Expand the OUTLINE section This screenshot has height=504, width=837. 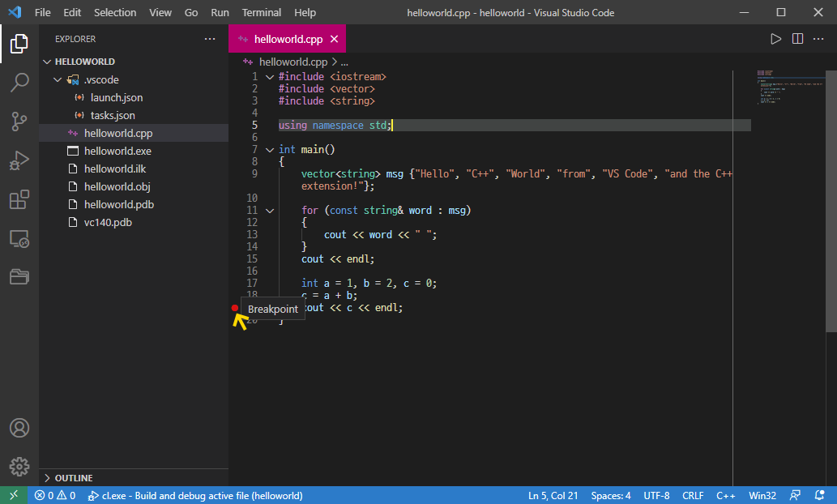click(47, 478)
